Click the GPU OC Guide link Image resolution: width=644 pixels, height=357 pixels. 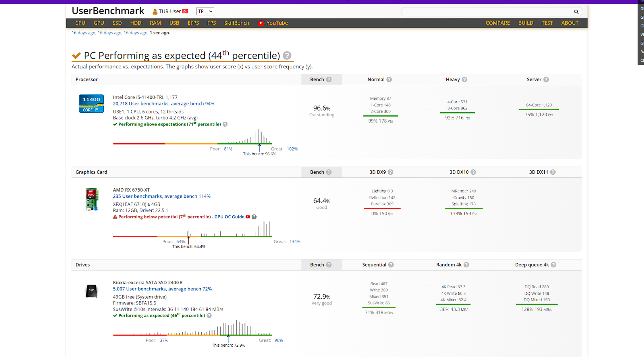(x=229, y=217)
